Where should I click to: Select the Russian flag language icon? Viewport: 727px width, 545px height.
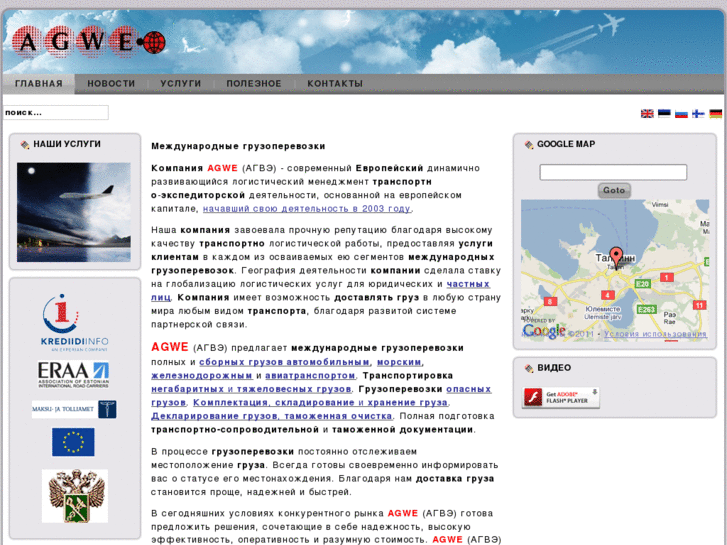coord(681,114)
